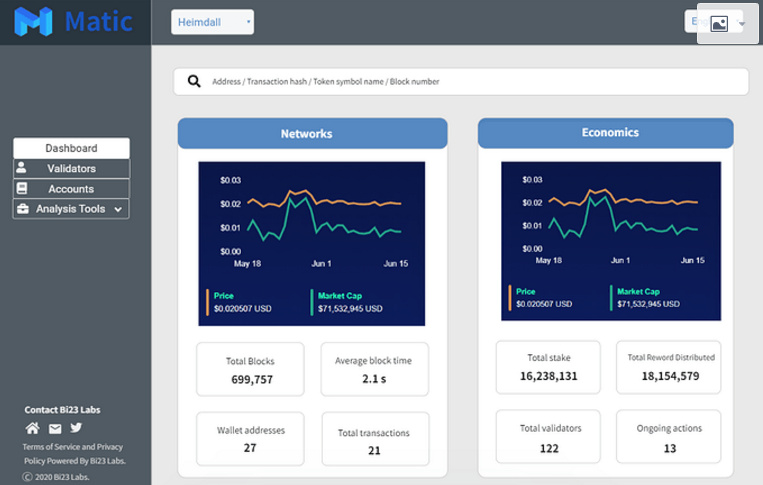763x485 pixels.
Task: Expand the Analysis Tools chevron
Action: (x=118, y=209)
